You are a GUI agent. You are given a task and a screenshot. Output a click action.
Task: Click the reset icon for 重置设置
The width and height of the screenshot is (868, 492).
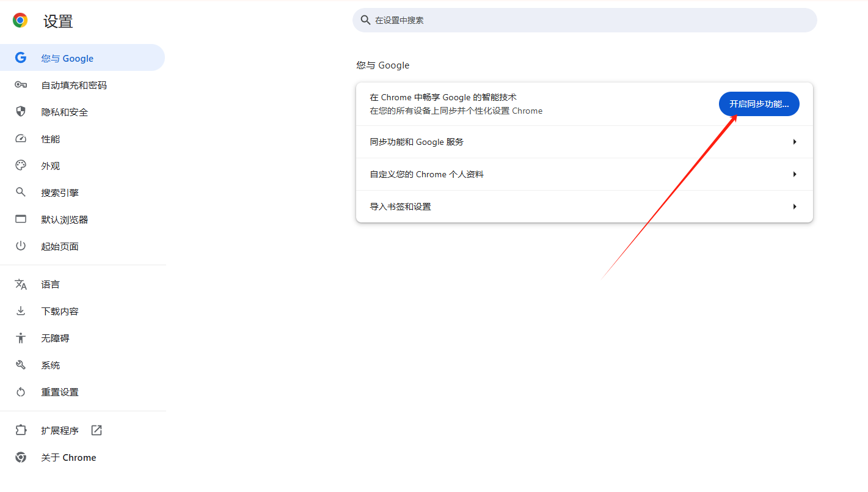(x=21, y=392)
